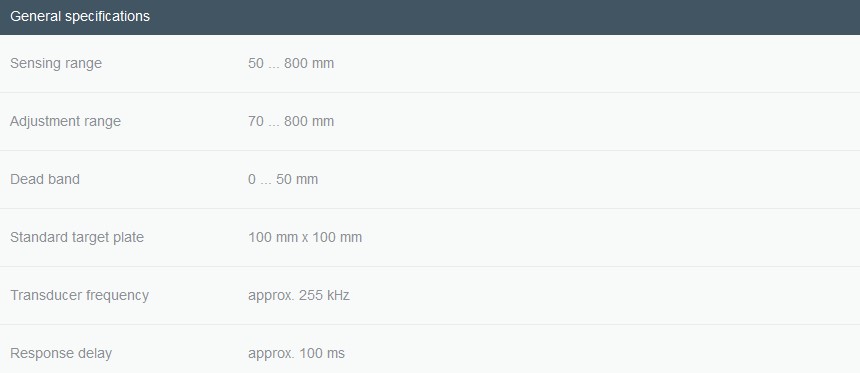This screenshot has width=860, height=373.
Task: Click the 70 ... 800 mm value
Action: [x=291, y=121]
